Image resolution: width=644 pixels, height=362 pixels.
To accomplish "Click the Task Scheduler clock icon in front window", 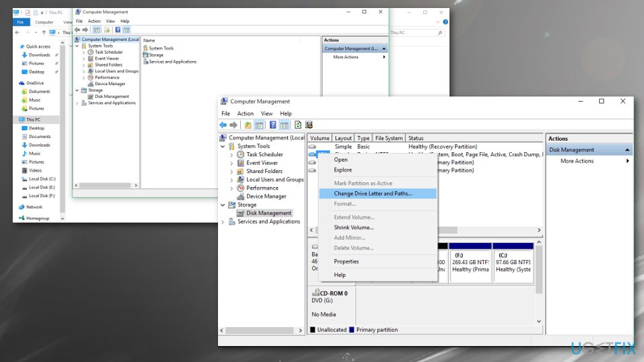I will coord(241,154).
